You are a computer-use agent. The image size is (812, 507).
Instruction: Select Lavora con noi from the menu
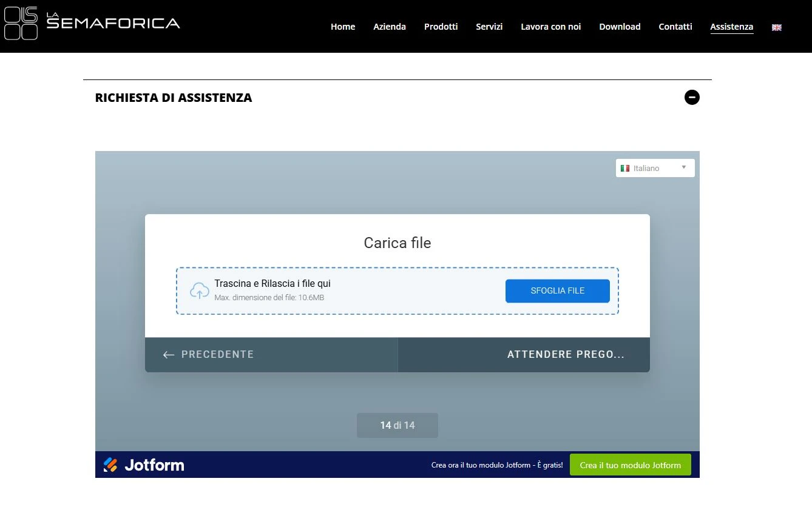tap(550, 27)
